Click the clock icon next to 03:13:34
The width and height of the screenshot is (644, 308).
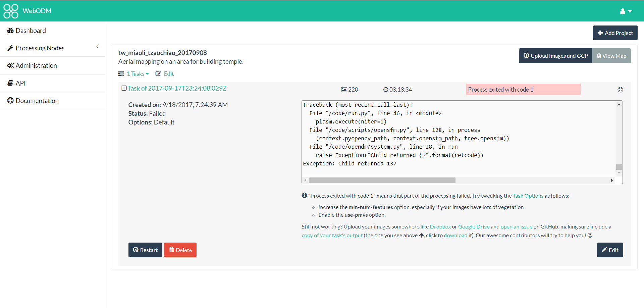pos(386,89)
